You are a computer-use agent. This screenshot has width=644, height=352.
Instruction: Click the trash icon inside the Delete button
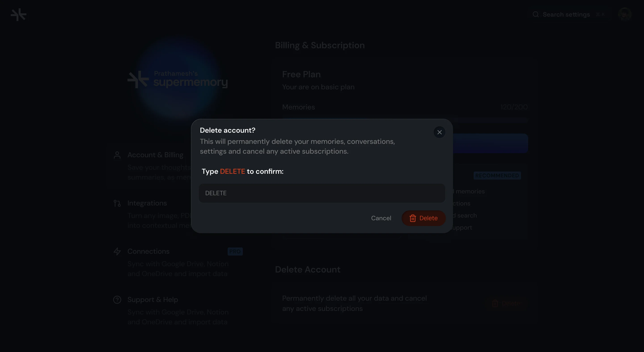pos(413,218)
